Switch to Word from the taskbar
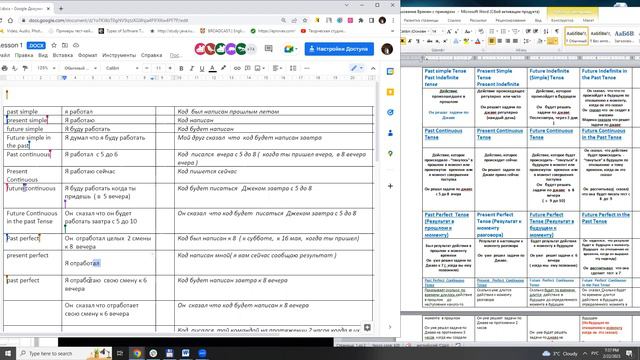This screenshot has width=640, height=360. [186, 353]
